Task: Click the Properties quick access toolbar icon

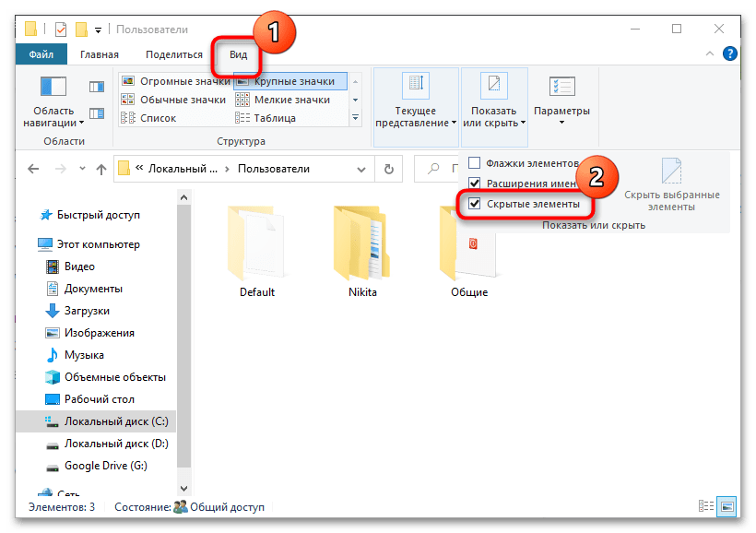Action: tap(61, 30)
